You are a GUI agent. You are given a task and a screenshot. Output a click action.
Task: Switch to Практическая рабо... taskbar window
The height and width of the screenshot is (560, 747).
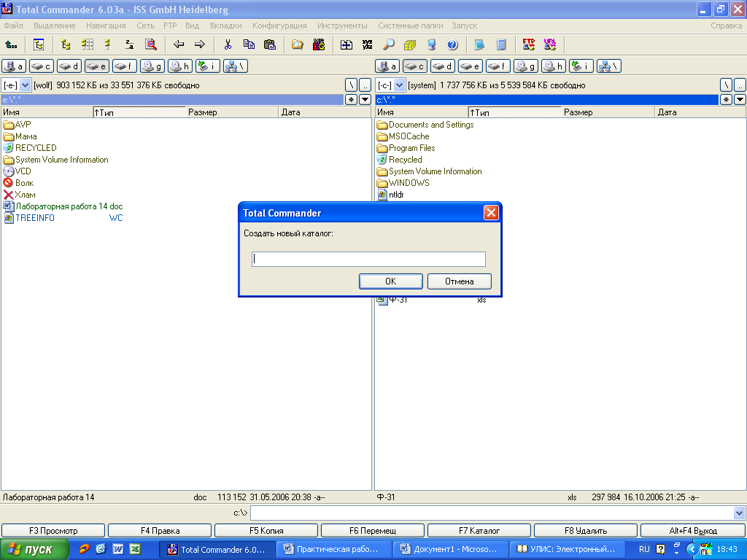click(x=334, y=550)
